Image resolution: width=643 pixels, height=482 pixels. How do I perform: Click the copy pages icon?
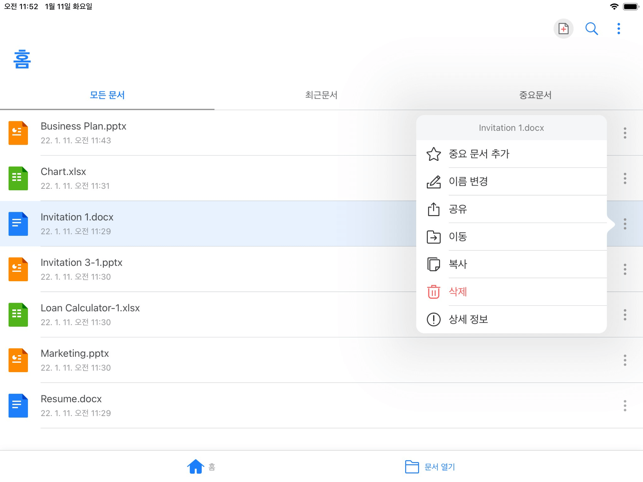click(433, 264)
